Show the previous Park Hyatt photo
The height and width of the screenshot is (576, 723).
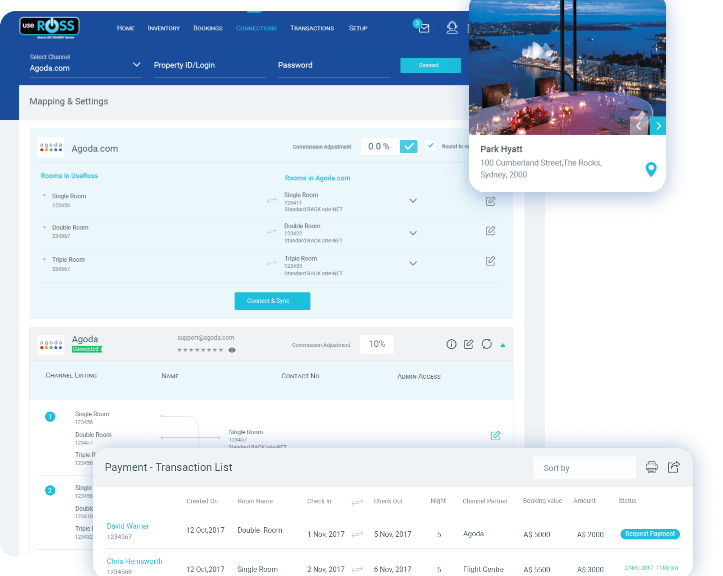point(639,126)
